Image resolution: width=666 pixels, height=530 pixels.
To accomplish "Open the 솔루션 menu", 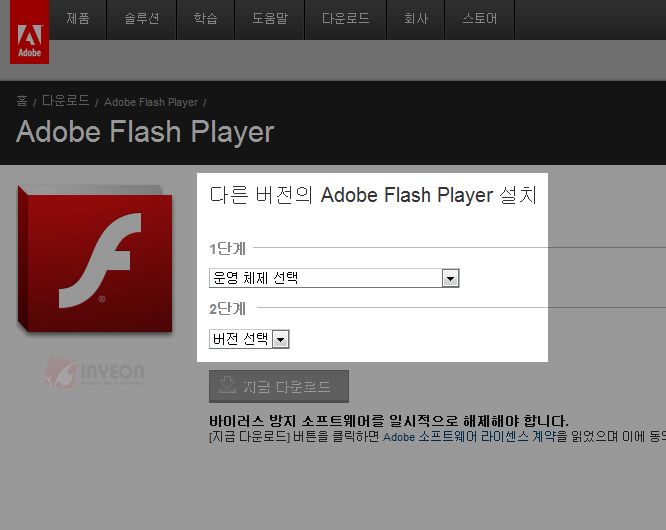I will pyautogui.click(x=141, y=19).
